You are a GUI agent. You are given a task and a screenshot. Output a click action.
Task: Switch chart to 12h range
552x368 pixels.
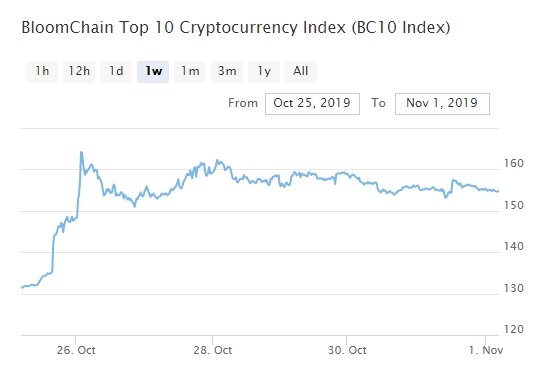pyautogui.click(x=79, y=71)
